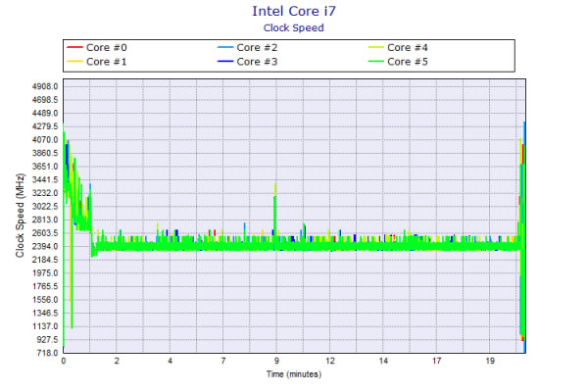Click the 'Clock Speed' subtitle

pyautogui.click(x=294, y=28)
